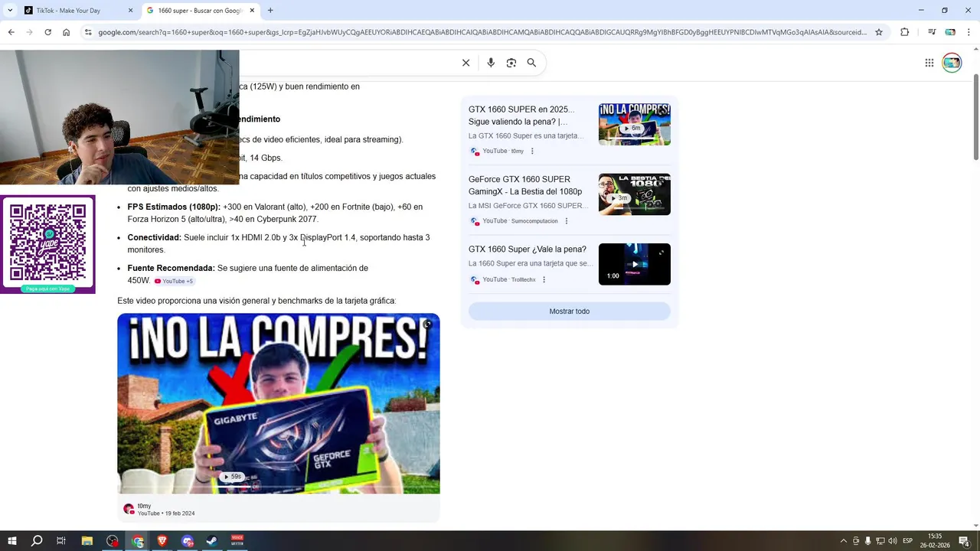Open the Chrome three-dot menu
Viewport: 980px width, 551px height.
pos(969,32)
